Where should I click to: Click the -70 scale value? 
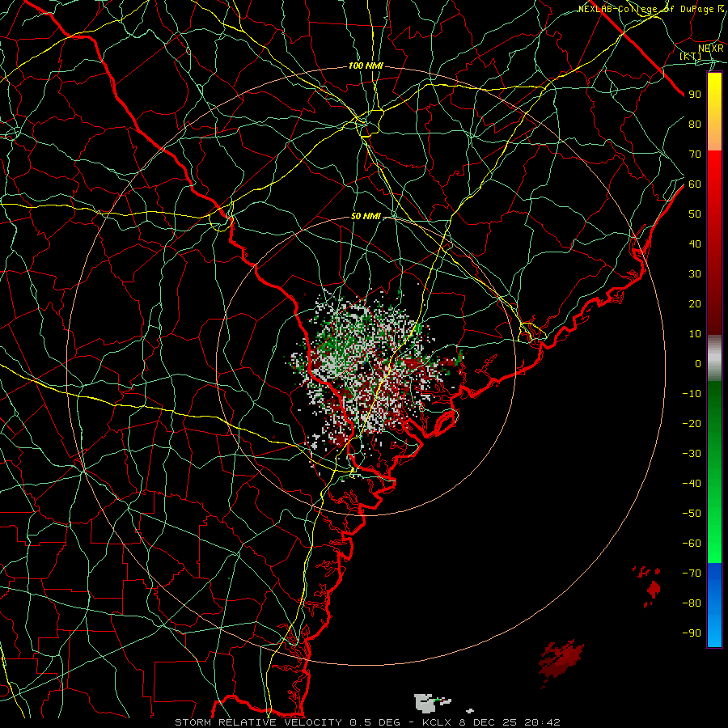tap(692, 574)
